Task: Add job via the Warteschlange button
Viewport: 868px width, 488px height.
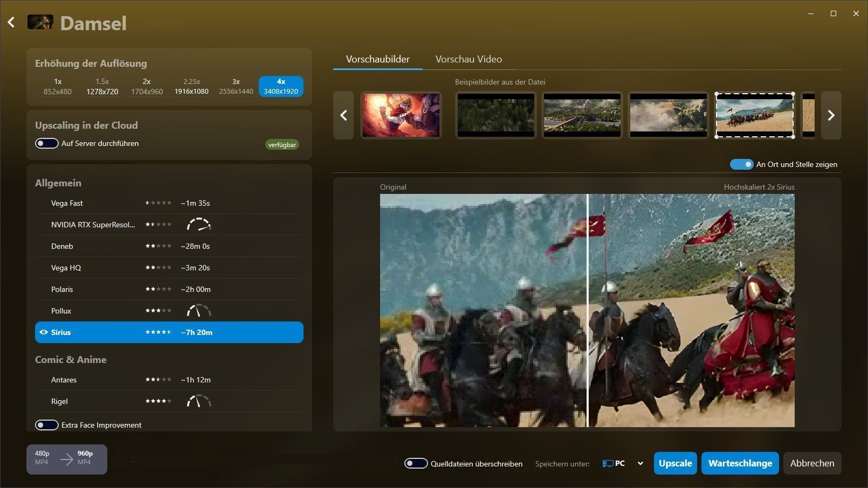Action: pos(740,463)
